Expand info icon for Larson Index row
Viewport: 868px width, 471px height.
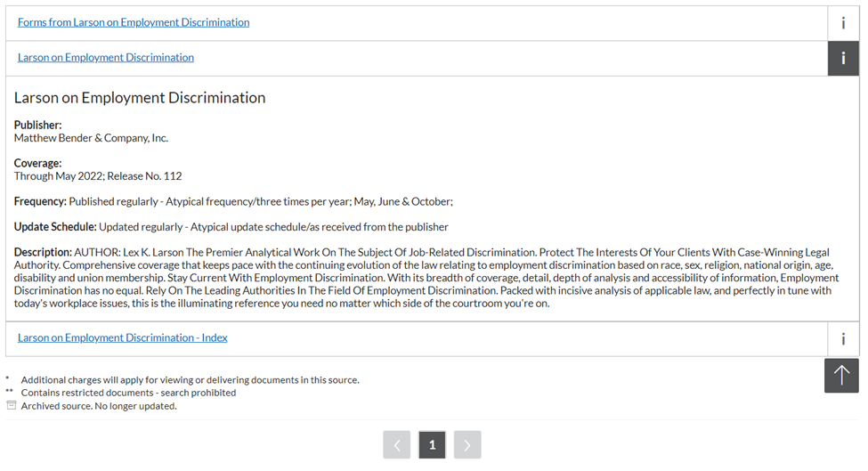pyautogui.click(x=843, y=338)
